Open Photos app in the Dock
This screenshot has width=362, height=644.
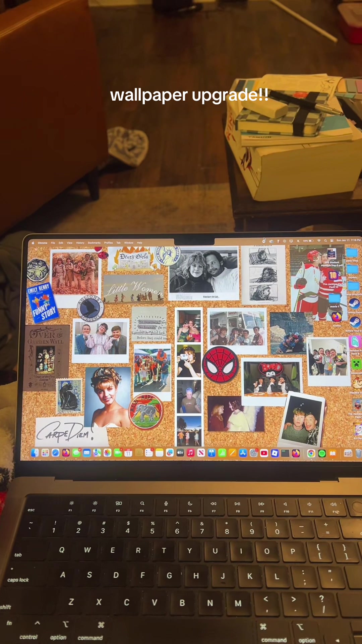[x=107, y=453]
